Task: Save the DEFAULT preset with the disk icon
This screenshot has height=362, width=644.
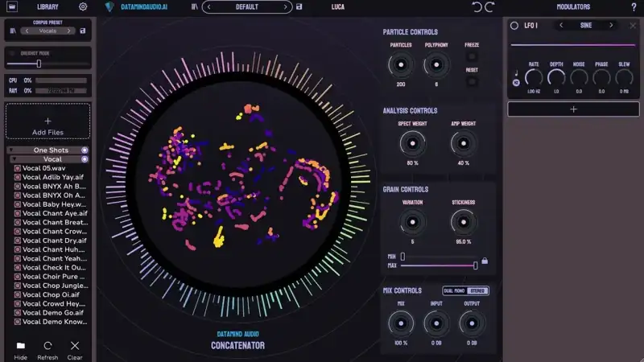Action: tap(299, 6)
